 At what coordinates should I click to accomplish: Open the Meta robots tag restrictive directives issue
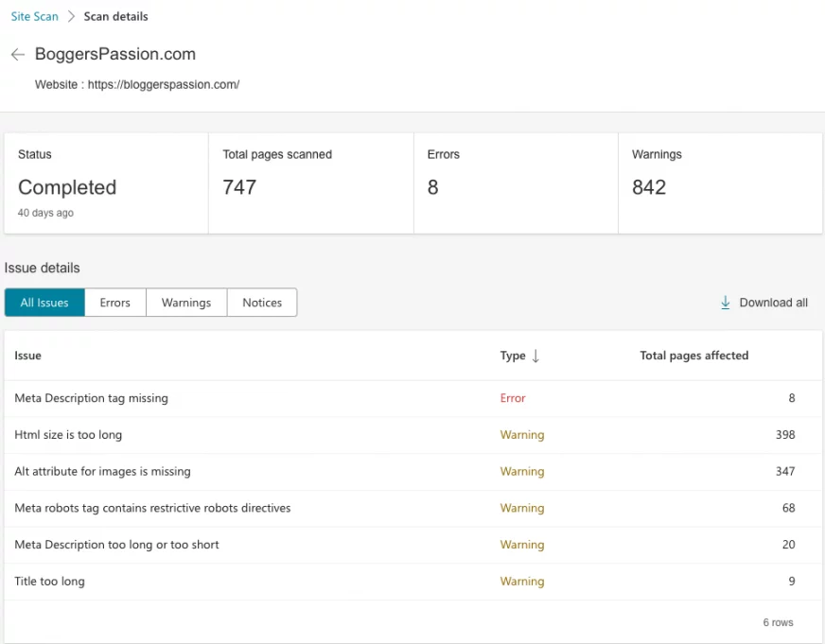point(152,508)
